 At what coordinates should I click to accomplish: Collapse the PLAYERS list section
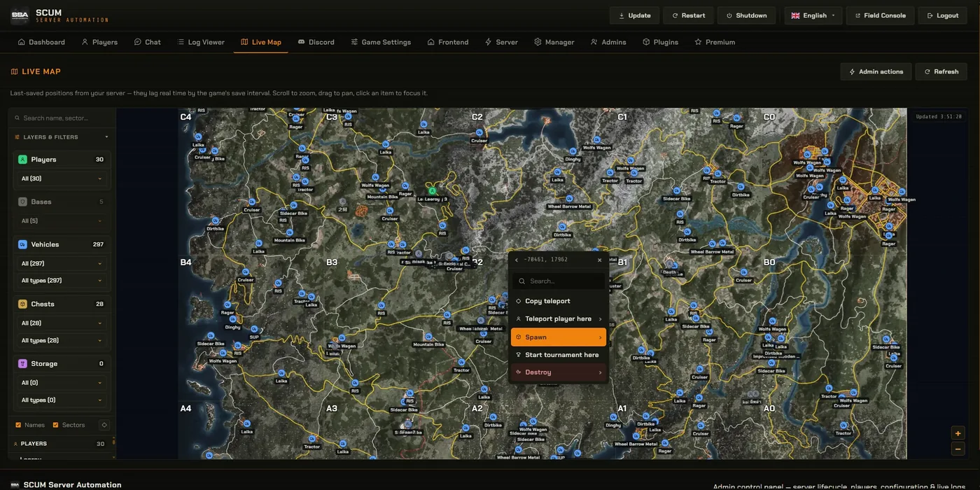pyautogui.click(x=59, y=444)
